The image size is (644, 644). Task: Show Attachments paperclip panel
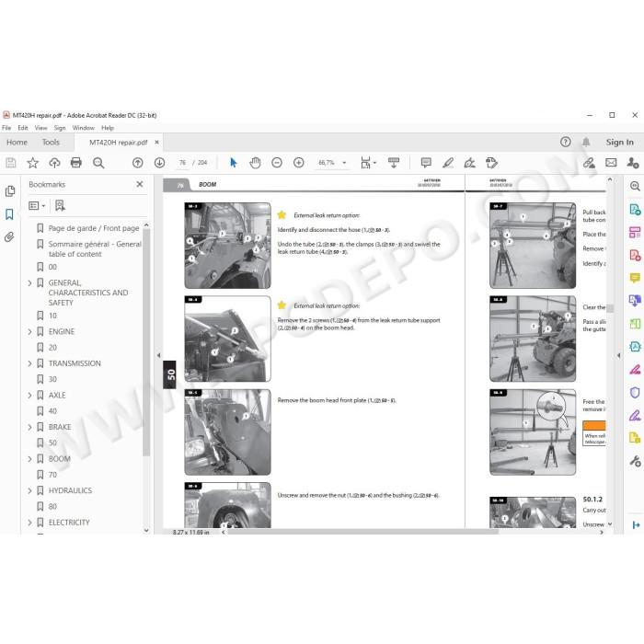[x=9, y=237]
